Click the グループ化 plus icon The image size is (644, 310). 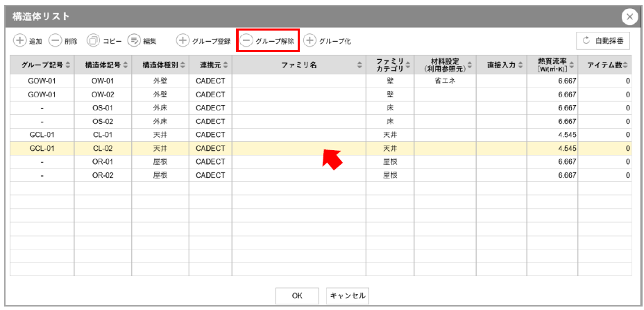tap(310, 41)
